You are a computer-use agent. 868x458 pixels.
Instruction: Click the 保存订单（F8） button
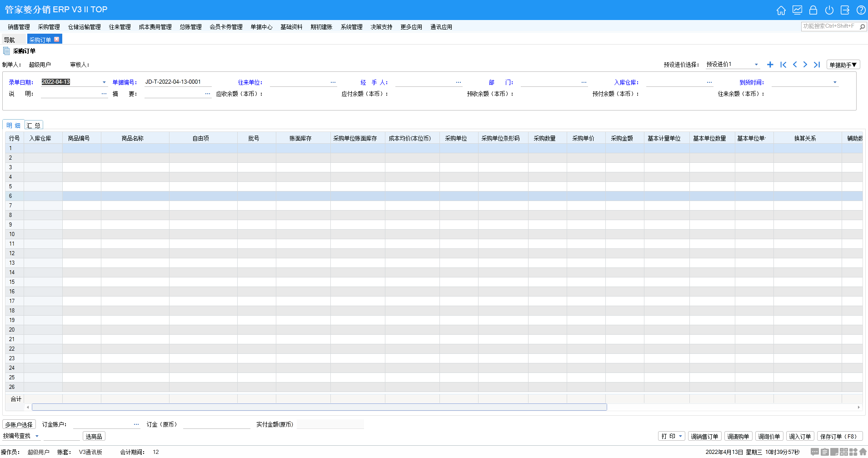coord(840,436)
